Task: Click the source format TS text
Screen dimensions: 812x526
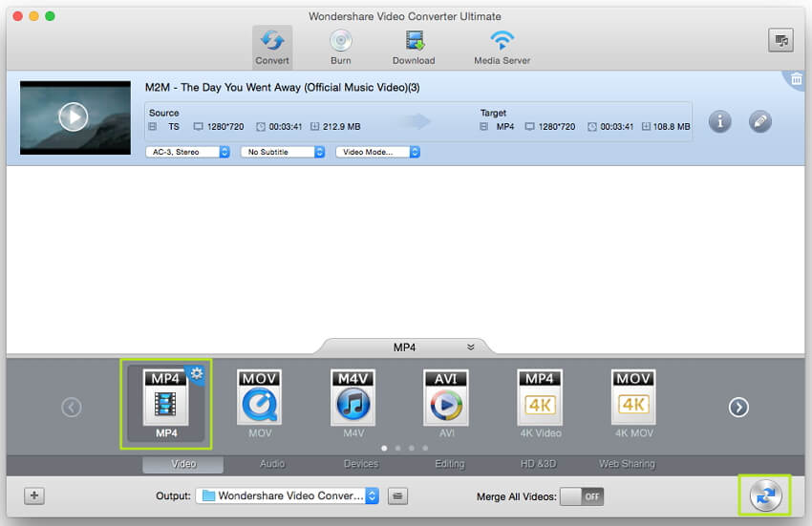Action: (174, 126)
